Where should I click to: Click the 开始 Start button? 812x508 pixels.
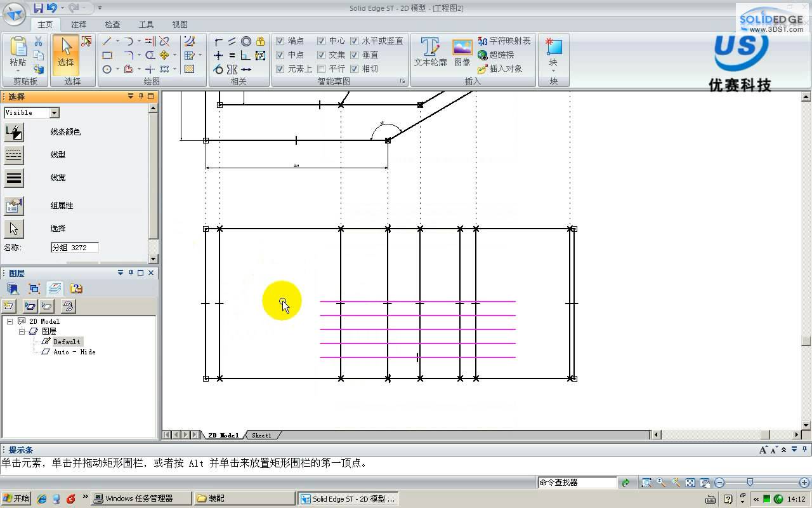tap(16, 498)
